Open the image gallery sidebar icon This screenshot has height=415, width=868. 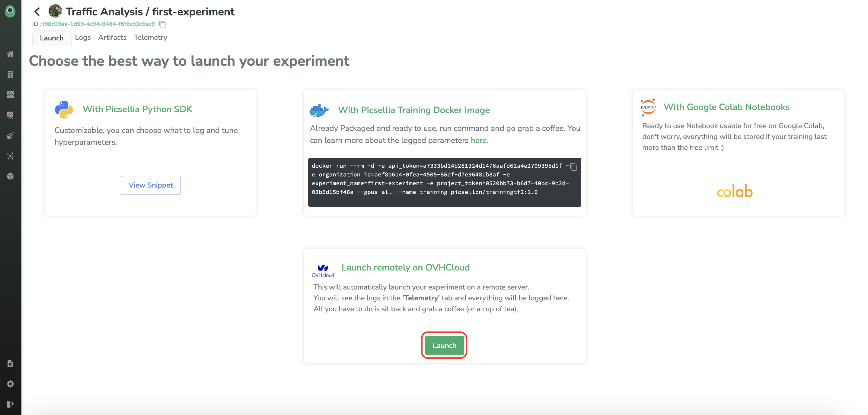10,95
